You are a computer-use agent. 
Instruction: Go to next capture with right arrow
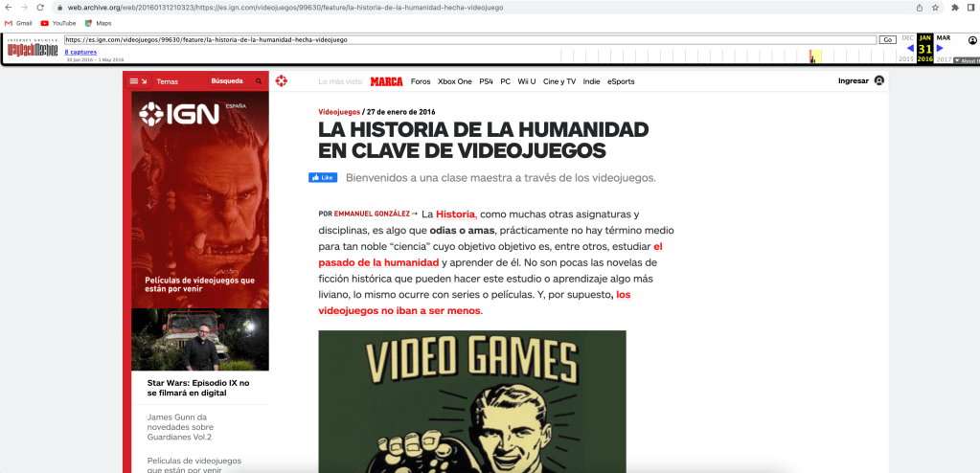point(940,48)
